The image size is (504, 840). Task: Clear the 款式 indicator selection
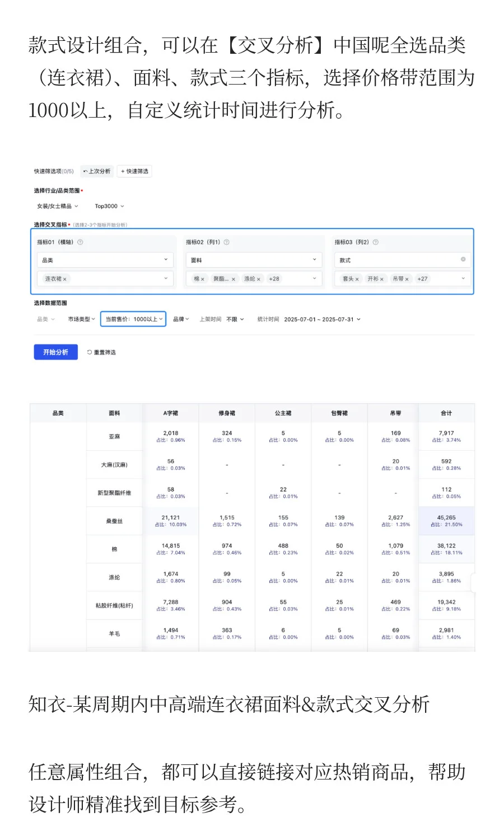[463, 259]
